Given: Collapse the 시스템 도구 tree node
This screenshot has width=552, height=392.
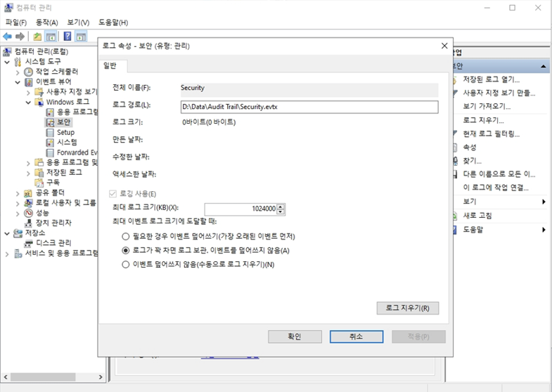Looking at the screenshot, I should coord(7,63).
